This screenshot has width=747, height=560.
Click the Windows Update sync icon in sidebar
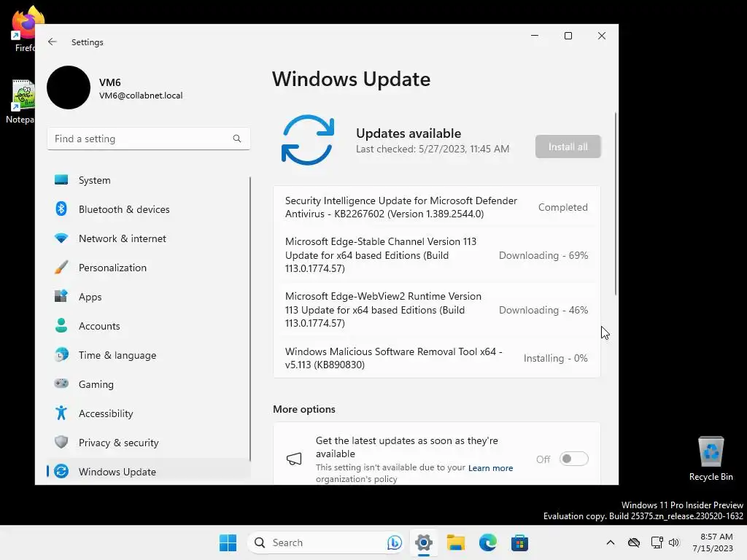(x=61, y=472)
